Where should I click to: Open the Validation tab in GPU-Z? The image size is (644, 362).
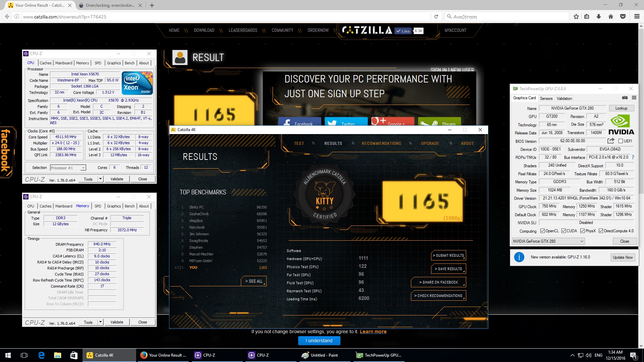coord(564,99)
